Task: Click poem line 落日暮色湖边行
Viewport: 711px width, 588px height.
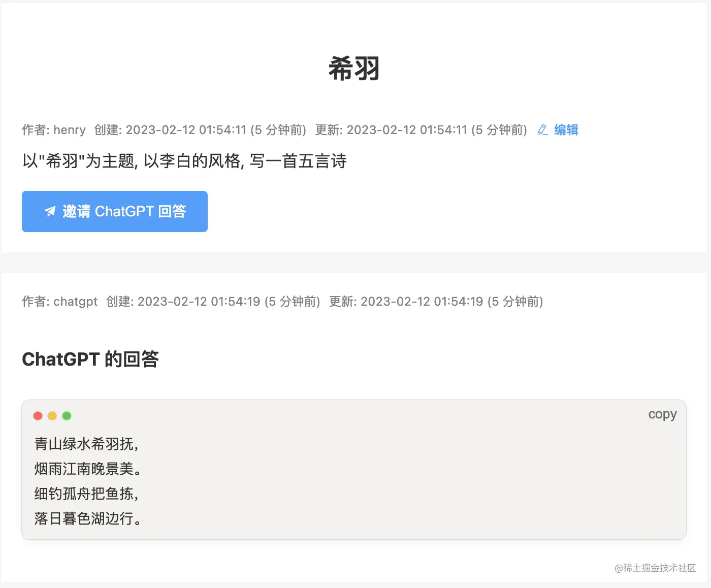Action: 88,518
